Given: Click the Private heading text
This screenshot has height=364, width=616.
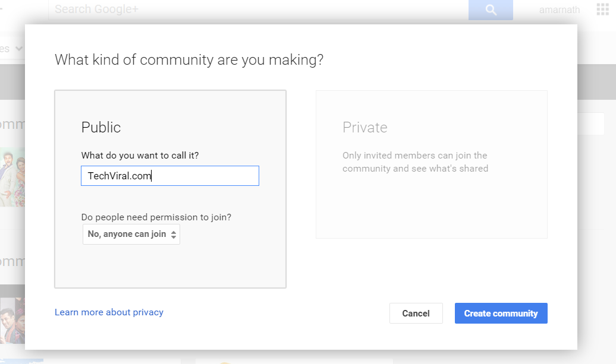Looking at the screenshot, I should (x=365, y=128).
